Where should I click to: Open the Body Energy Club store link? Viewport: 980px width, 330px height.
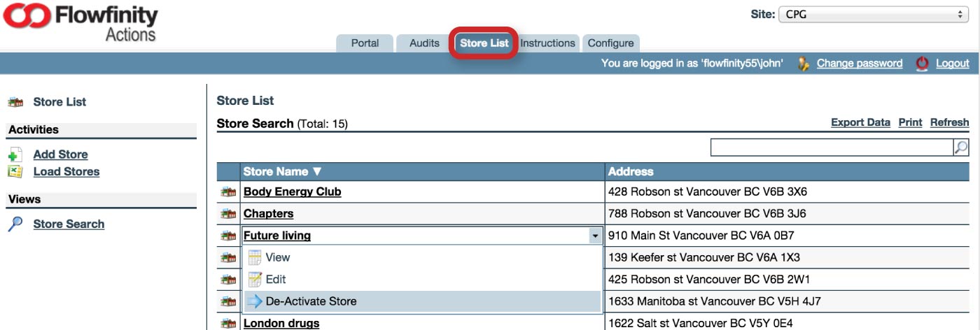292,192
